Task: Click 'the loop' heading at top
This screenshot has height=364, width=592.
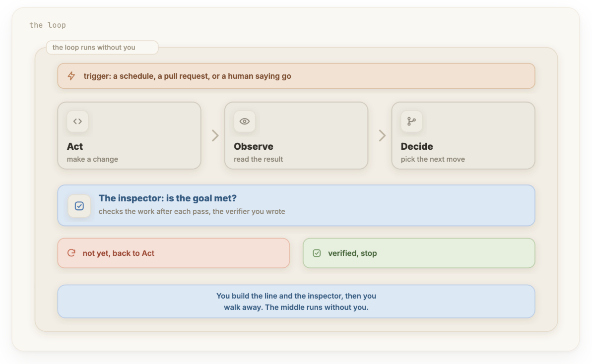Action: (48, 25)
